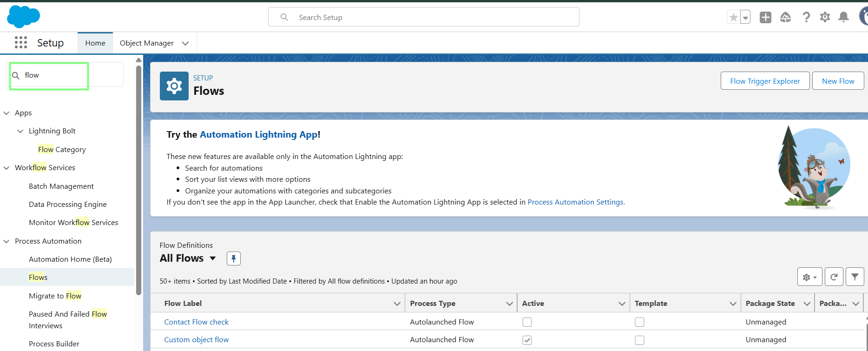Open the App Launcher dots grid

pyautogui.click(x=21, y=43)
